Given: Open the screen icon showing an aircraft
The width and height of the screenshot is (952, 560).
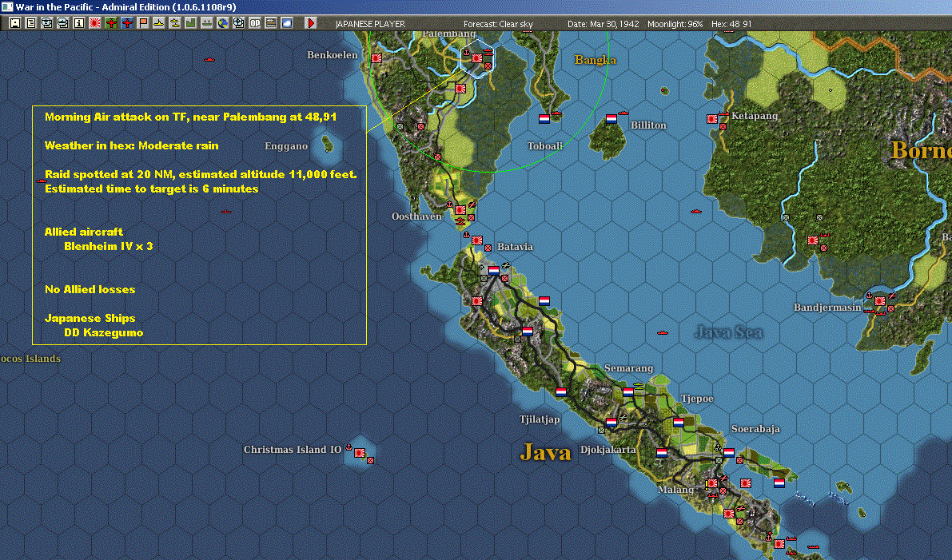Looking at the screenshot, I should 46,23.
